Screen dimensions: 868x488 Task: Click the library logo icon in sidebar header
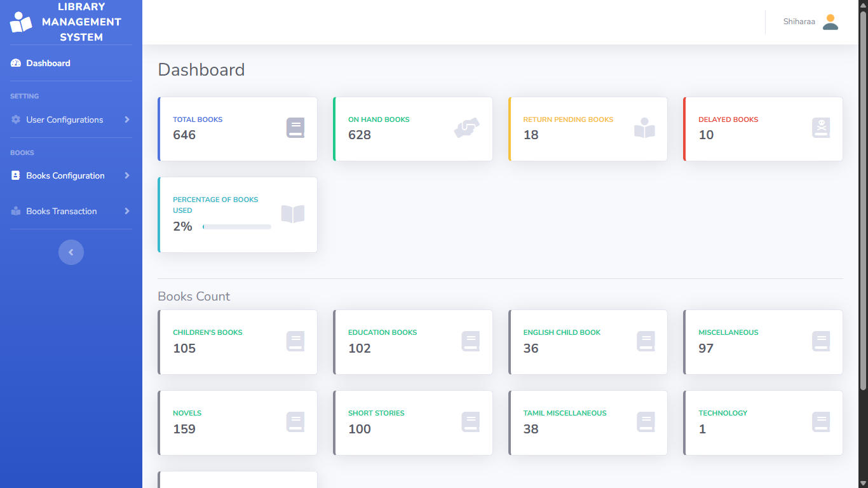(20, 22)
